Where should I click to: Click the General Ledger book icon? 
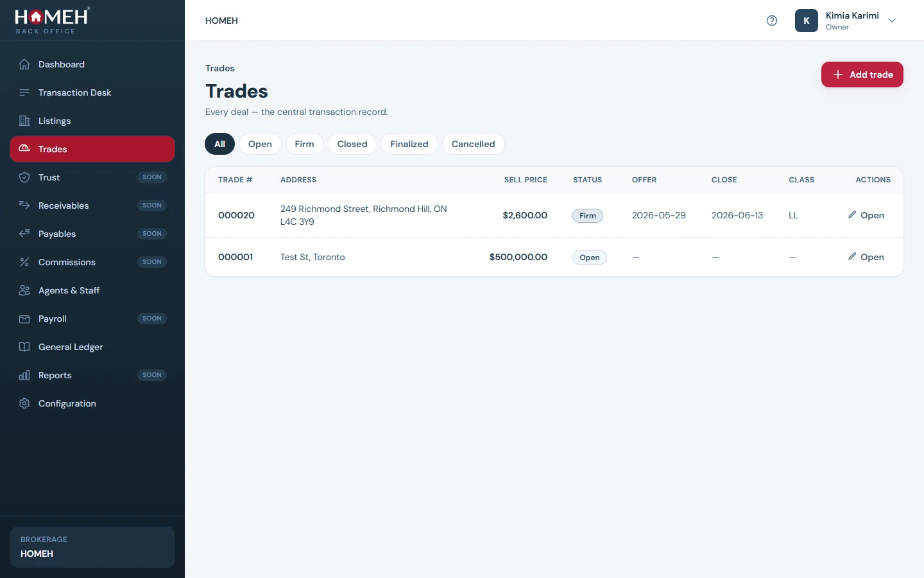coord(24,347)
